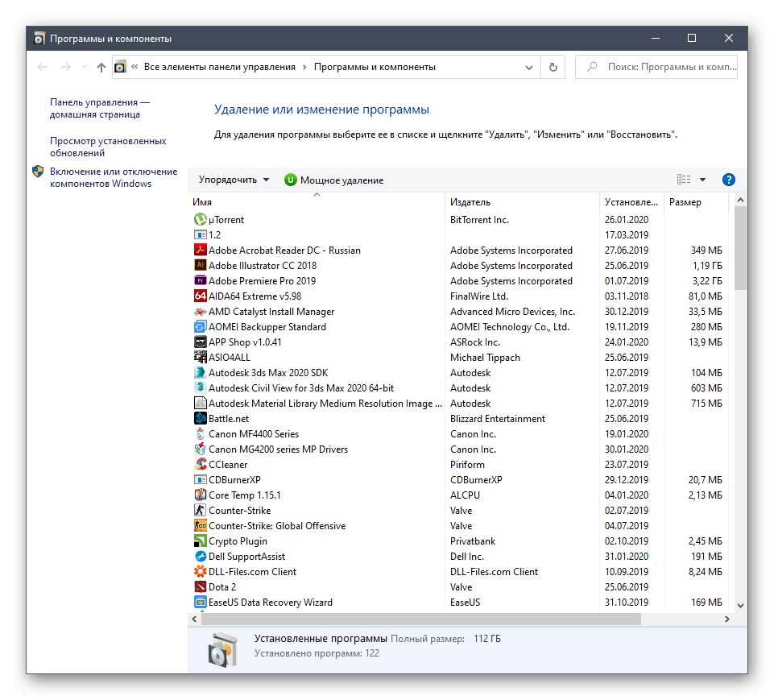
Task: Open the Упорядочить dropdown menu
Action: click(x=234, y=180)
